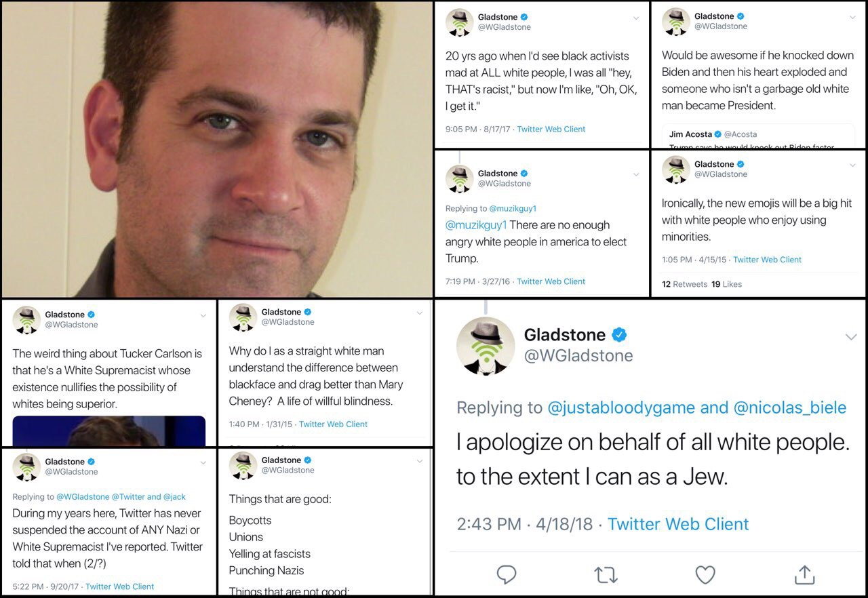The height and width of the screenshot is (598, 868).
Task: Click the large portrait photo
Action: point(216,149)
